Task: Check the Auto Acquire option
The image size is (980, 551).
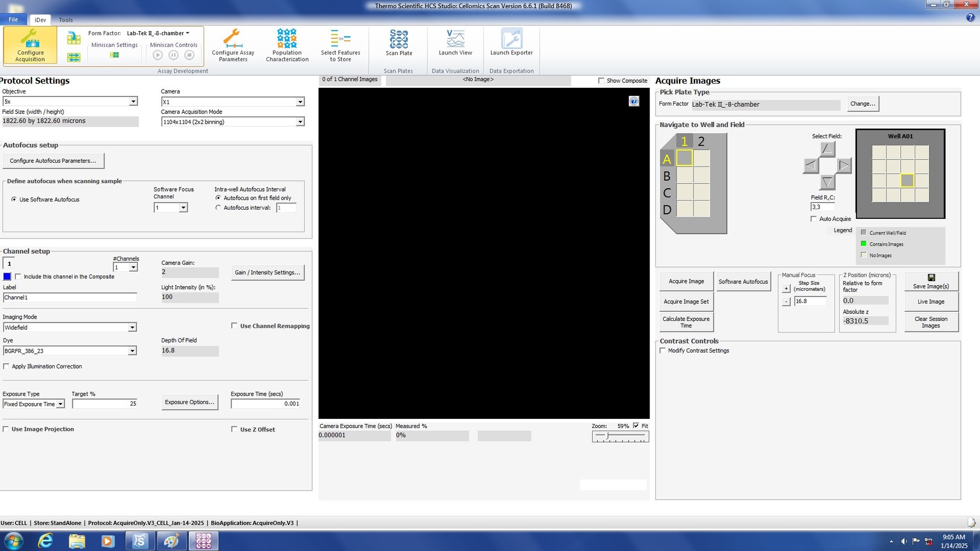Action: point(814,219)
